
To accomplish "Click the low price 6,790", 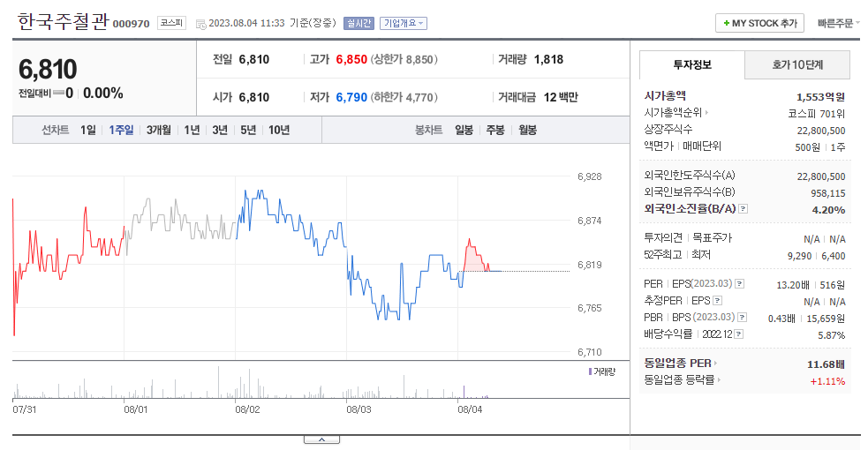I will [351, 97].
